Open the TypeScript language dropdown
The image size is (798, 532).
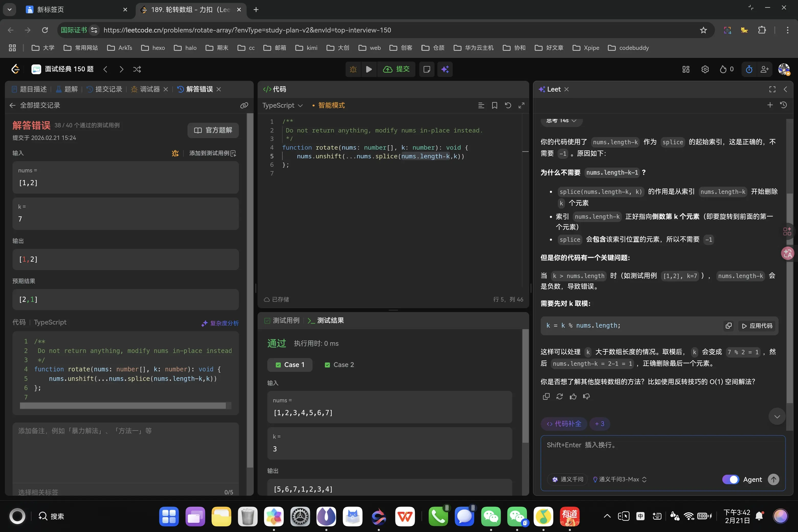(282, 106)
